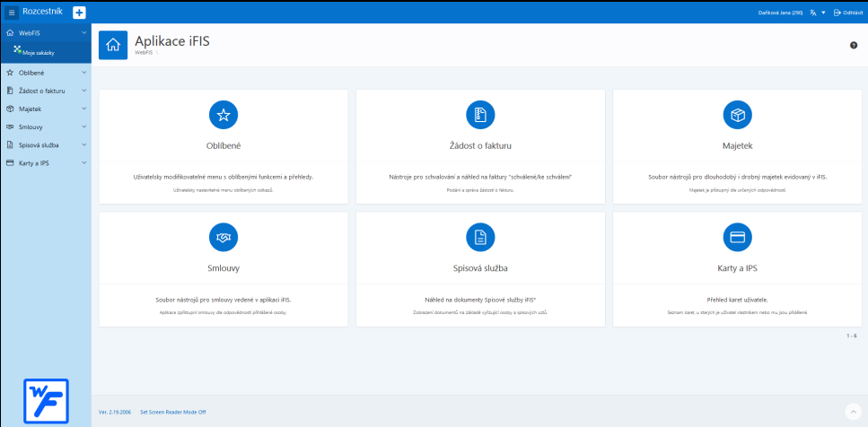Expand the Smlouvy sidebar chevron
The image size is (868, 427).
point(83,126)
